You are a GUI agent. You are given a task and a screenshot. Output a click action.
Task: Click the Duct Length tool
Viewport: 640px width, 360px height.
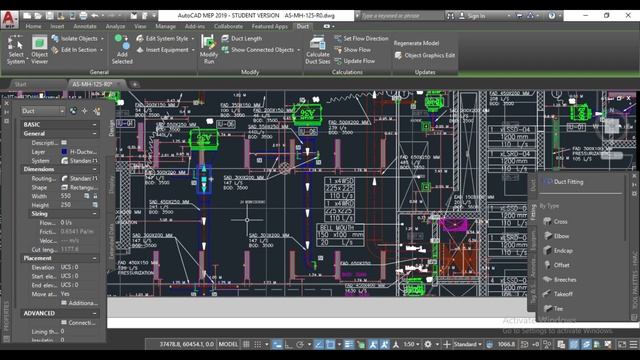(x=242, y=38)
